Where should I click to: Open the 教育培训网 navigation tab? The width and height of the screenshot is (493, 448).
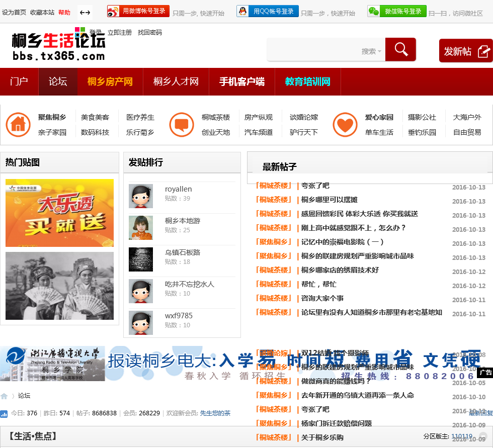pos(308,81)
